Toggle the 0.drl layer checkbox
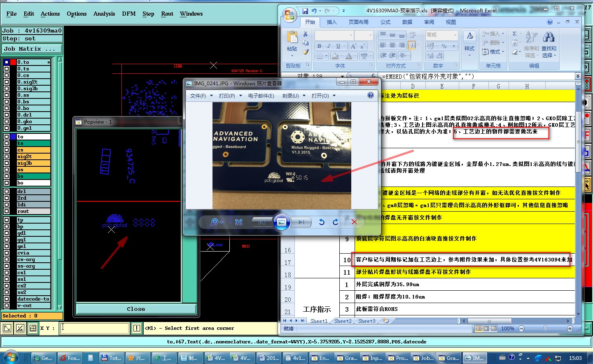Screen dimensions: 593x364 pyautogui.click(x=7, y=115)
